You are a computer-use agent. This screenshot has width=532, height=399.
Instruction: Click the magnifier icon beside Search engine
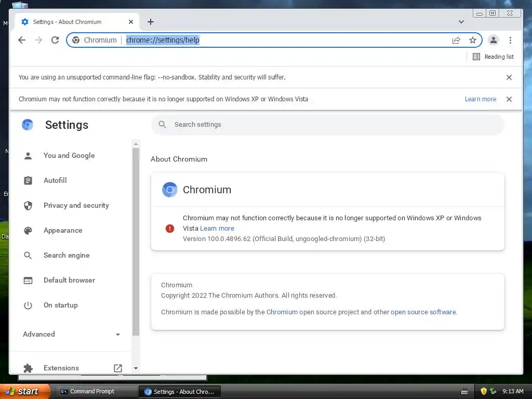click(x=28, y=256)
